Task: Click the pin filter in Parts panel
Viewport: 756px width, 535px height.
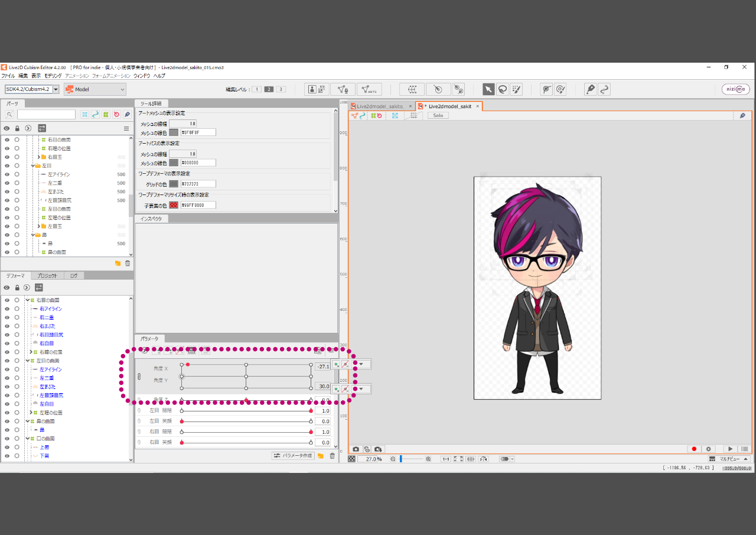Action: click(127, 114)
